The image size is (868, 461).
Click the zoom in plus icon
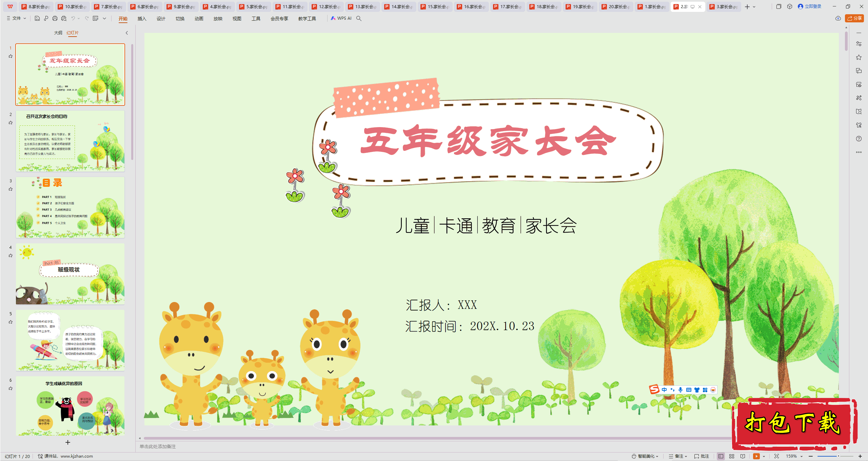point(860,456)
